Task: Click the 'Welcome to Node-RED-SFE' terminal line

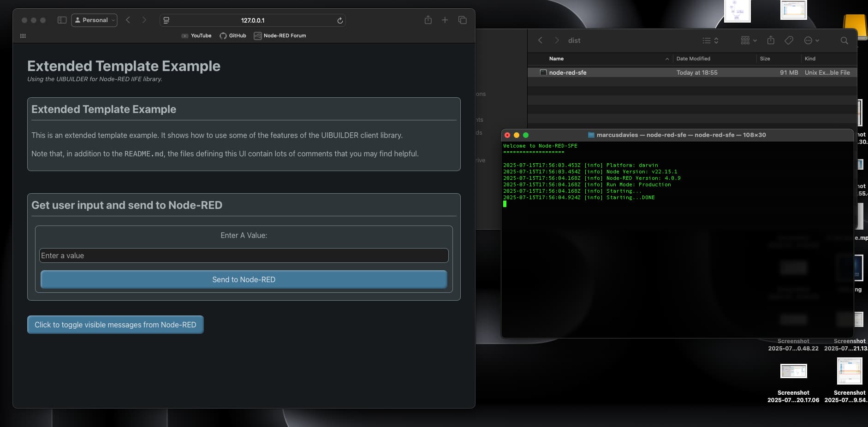Action: (x=540, y=146)
